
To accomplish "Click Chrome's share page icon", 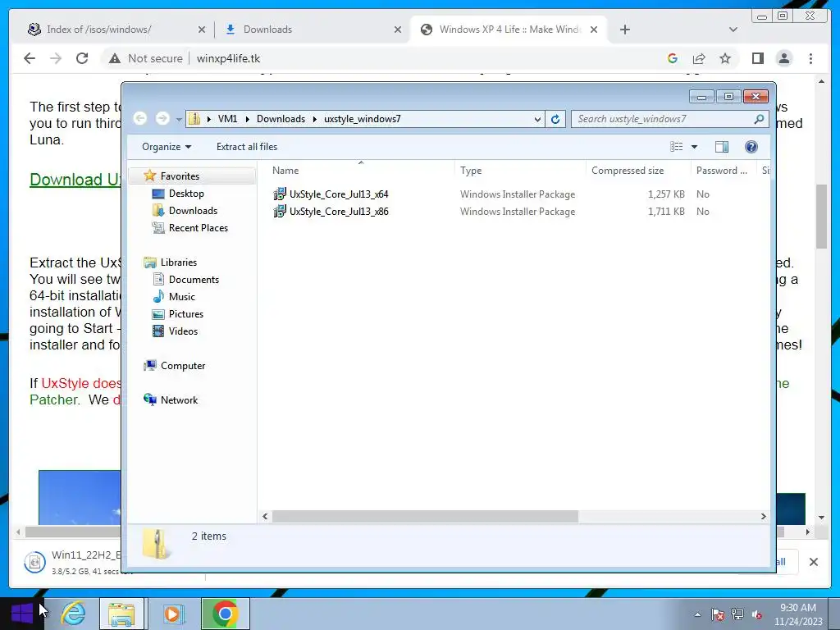I will (x=699, y=58).
